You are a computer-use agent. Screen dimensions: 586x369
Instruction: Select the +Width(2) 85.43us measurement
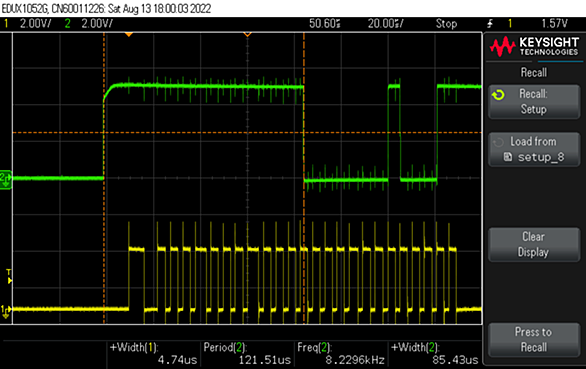tap(435, 354)
